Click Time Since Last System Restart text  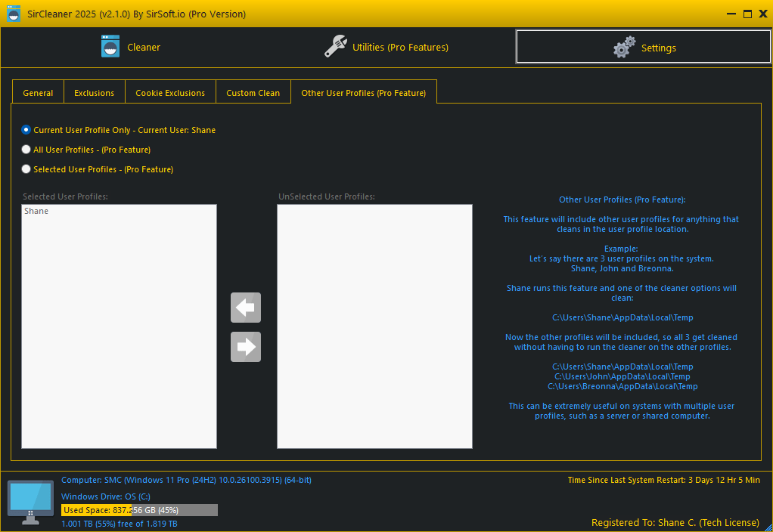click(663, 480)
